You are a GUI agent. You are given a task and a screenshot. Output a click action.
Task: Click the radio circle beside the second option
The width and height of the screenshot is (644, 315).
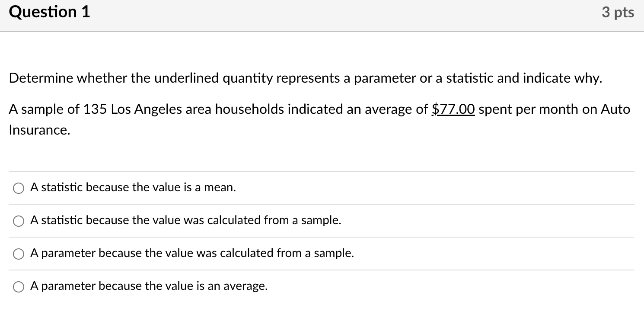point(18,221)
